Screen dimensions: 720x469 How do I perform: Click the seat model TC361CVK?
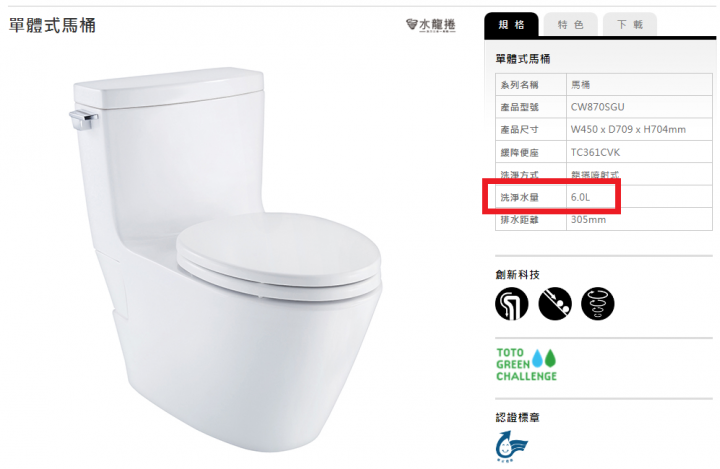(x=595, y=153)
